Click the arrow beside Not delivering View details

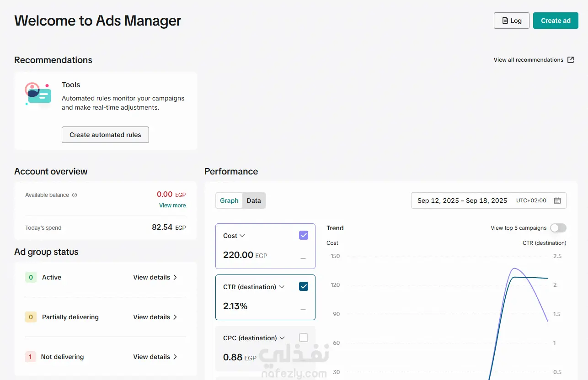click(x=175, y=357)
